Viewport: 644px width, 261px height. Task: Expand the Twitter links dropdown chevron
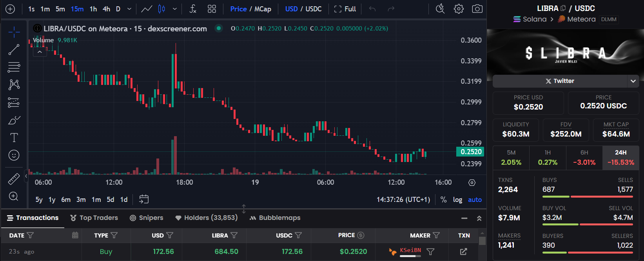[x=633, y=81]
